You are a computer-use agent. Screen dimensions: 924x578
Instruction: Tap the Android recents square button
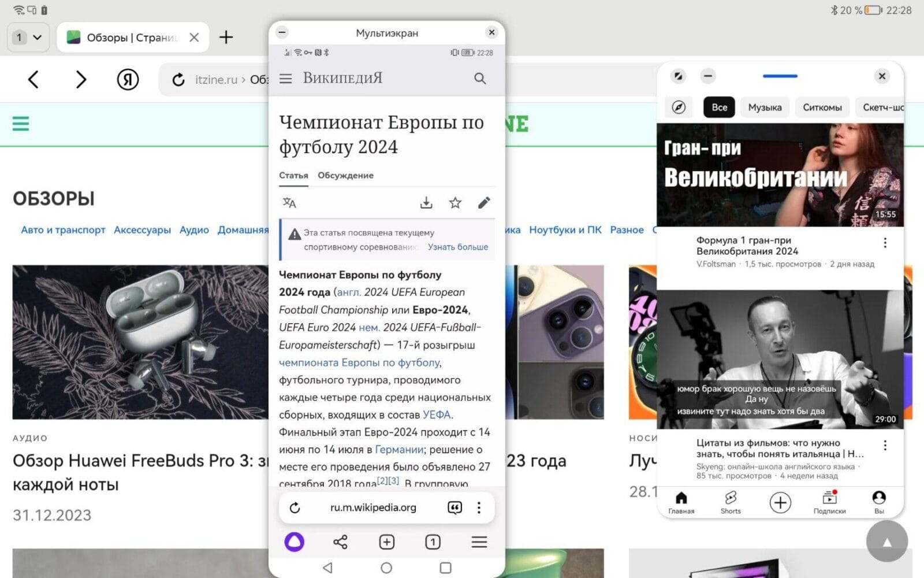pos(445,568)
